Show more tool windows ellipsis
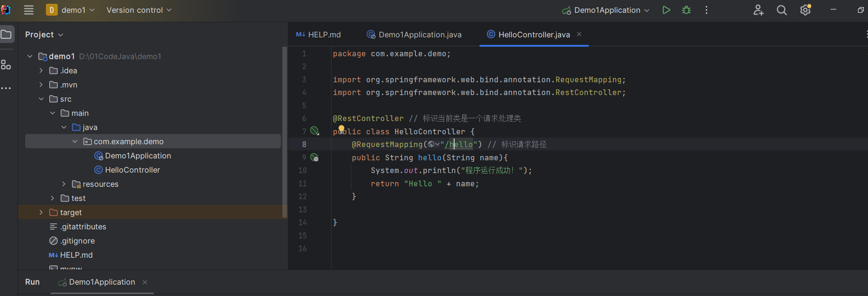This screenshot has height=296, width=868. [x=6, y=88]
